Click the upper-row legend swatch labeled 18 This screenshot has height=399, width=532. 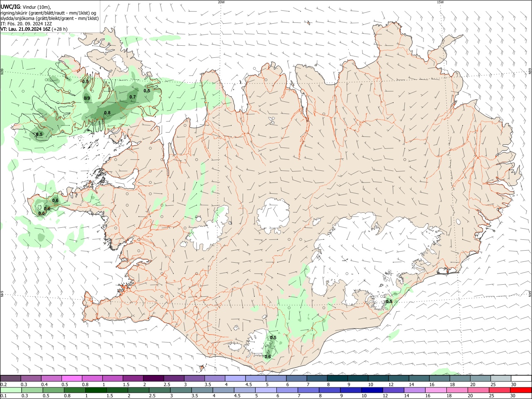(x=460, y=379)
